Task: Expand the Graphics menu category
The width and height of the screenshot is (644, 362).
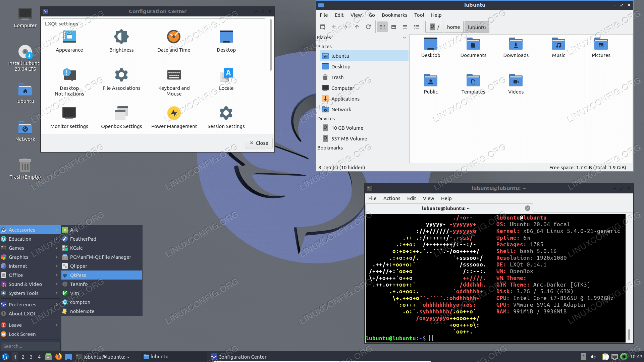Action: [x=30, y=257]
